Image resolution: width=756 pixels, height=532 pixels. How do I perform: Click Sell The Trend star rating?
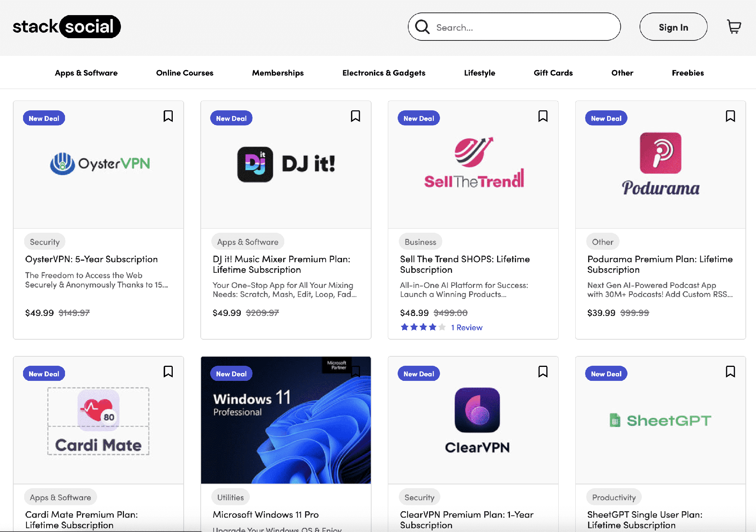pyautogui.click(x=423, y=327)
